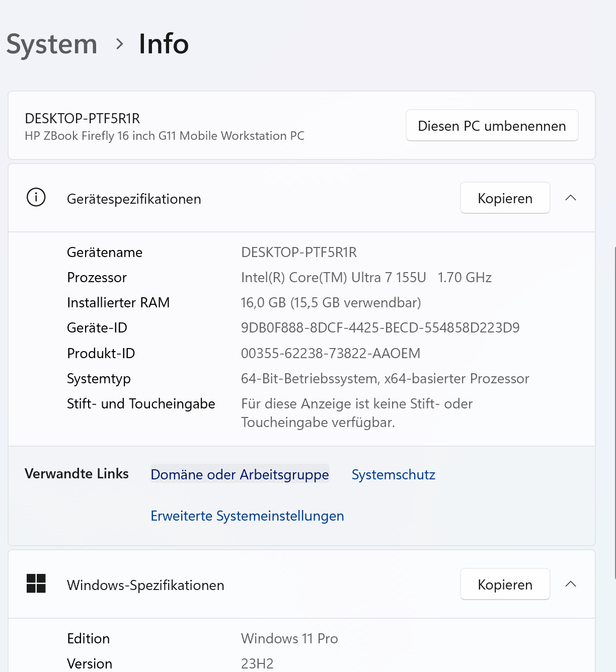Open the Systemschutz link
The width and height of the screenshot is (616, 672).
coord(394,474)
